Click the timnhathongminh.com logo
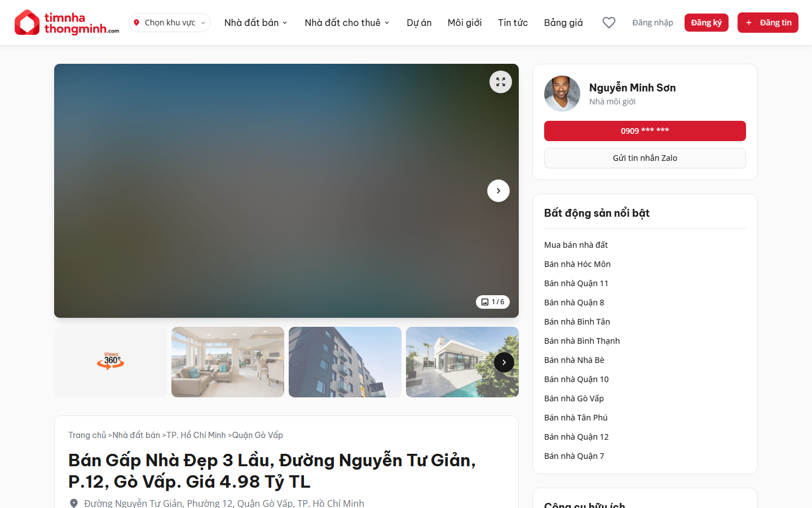Screen dimensions: 812x508 (67, 23)
